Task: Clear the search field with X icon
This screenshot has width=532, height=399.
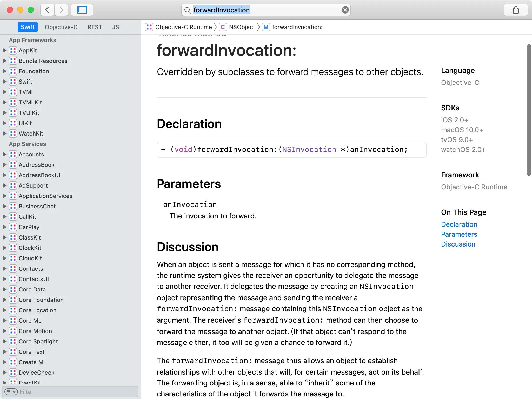Action: click(x=345, y=10)
